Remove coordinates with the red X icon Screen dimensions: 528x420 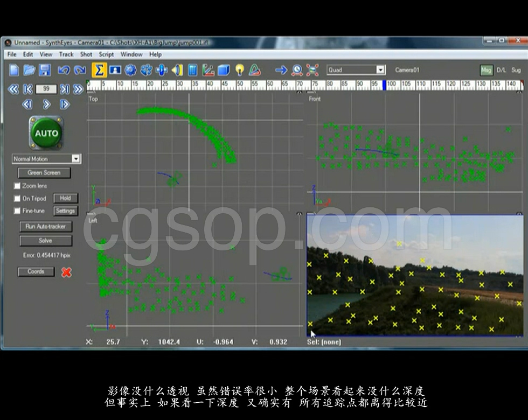67,272
